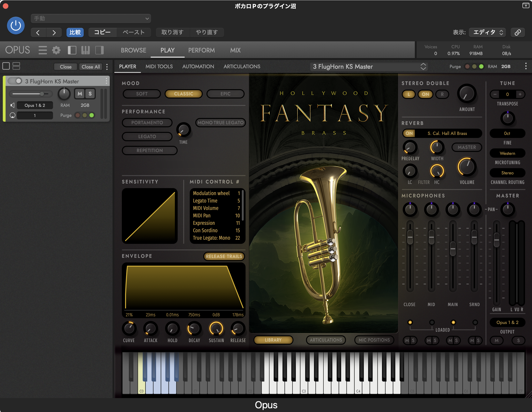Click the MIC POSITIONS button
The image size is (532, 412).
374,340
